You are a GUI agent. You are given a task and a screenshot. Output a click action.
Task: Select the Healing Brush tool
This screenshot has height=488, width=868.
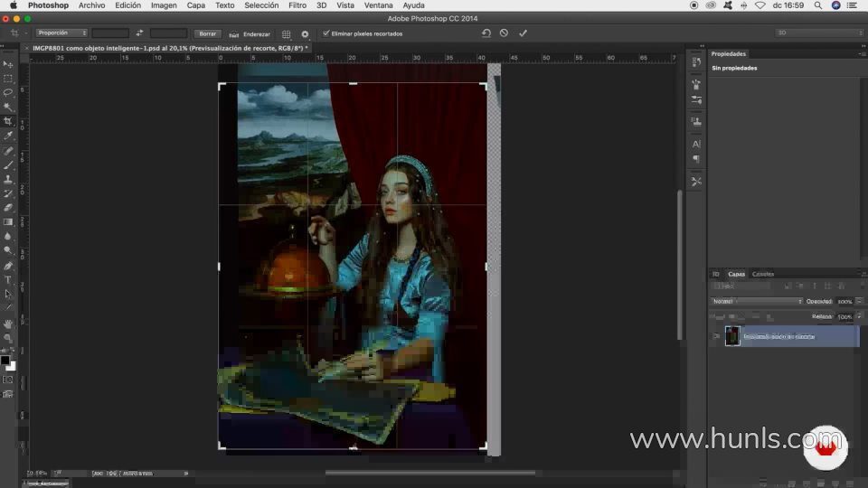tap(8, 151)
